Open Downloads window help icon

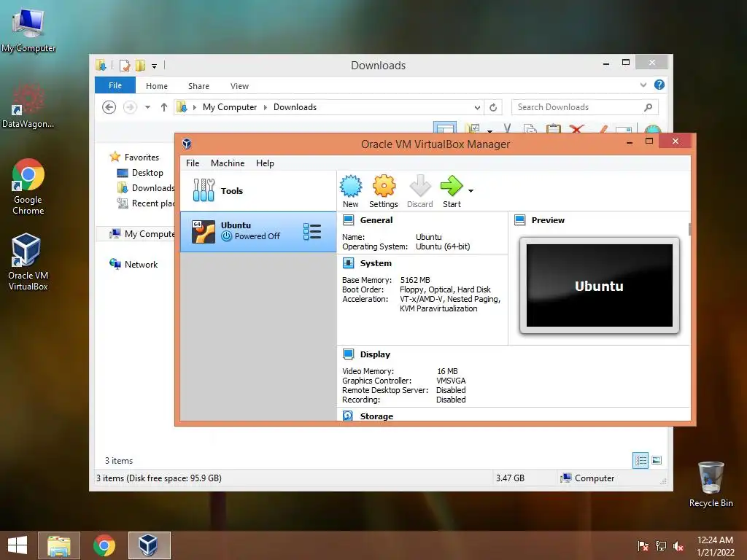coord(659,85)
